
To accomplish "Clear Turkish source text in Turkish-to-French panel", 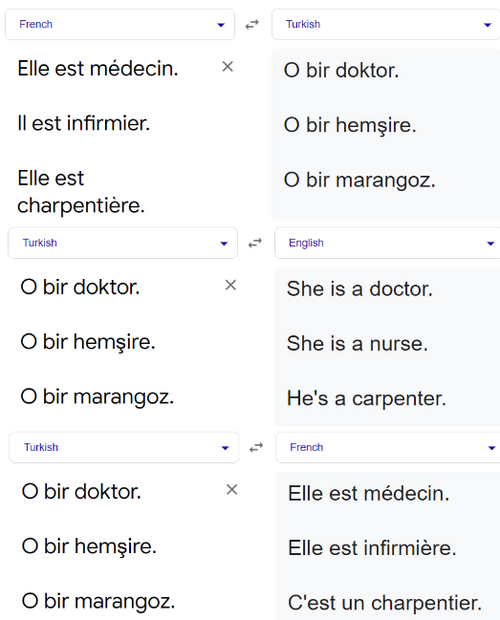I will (x=232, y=490).
